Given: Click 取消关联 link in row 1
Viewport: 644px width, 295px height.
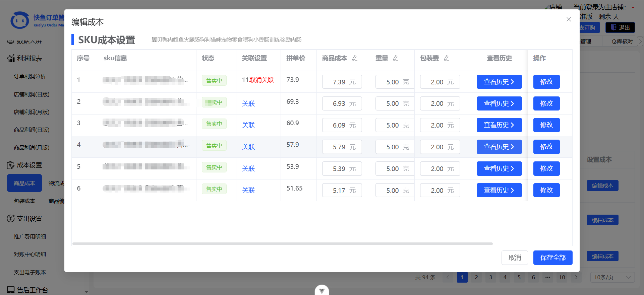Looking at the screenshot, I should pyautogui.click(x=262, y=80).
